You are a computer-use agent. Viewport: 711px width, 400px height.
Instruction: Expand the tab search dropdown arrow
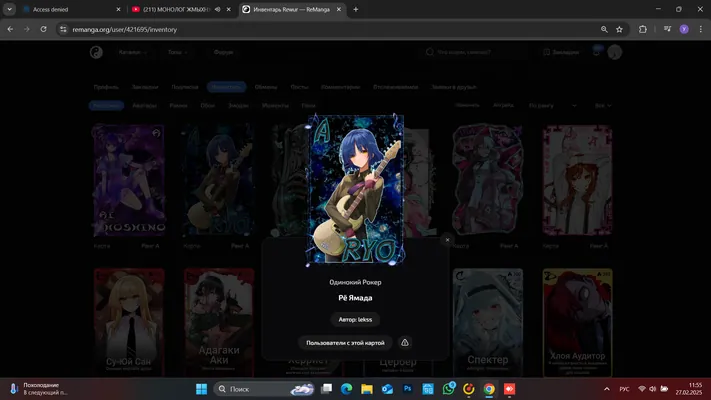[x=9, y=9]
